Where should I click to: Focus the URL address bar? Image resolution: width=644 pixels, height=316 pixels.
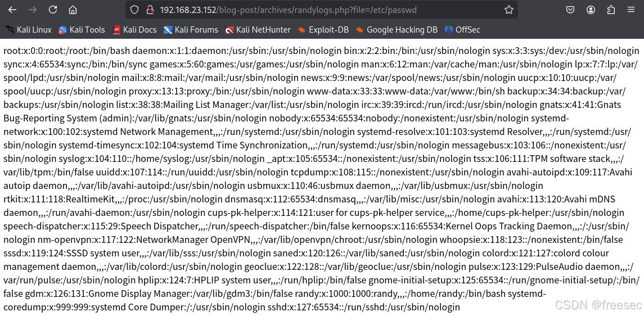tap(322, 10)
